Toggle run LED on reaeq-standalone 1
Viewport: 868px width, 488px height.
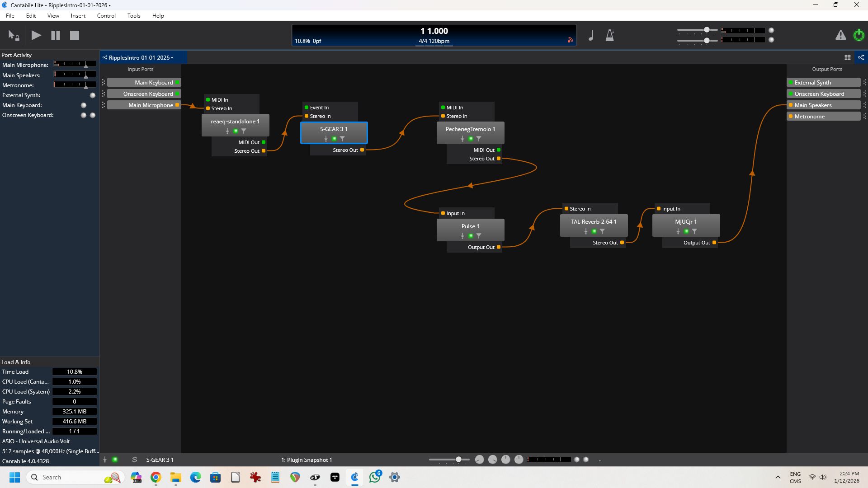pos(236,131)
